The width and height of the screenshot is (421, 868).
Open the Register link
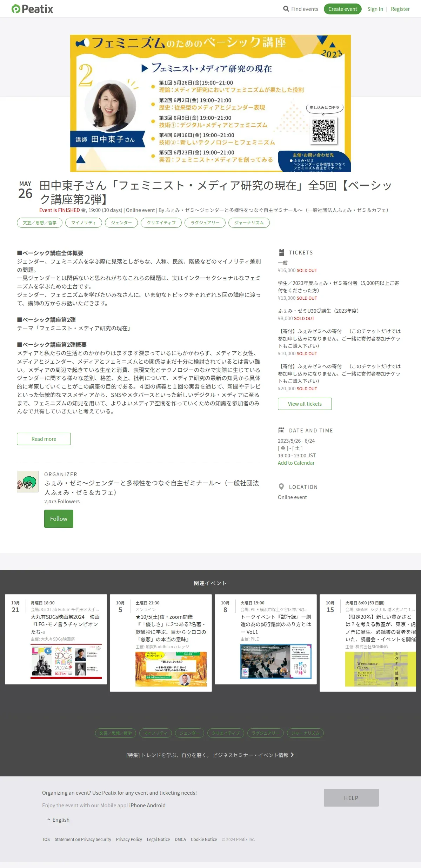400,9
